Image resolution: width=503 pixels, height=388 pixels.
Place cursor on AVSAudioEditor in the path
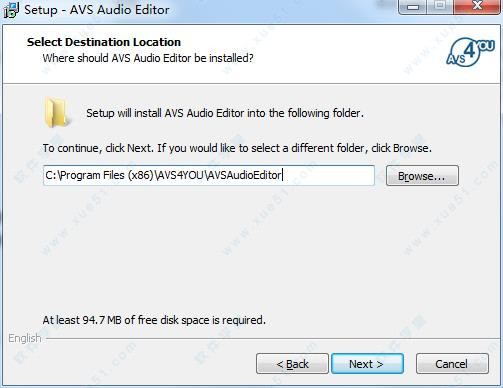click(x=244, y=175)
